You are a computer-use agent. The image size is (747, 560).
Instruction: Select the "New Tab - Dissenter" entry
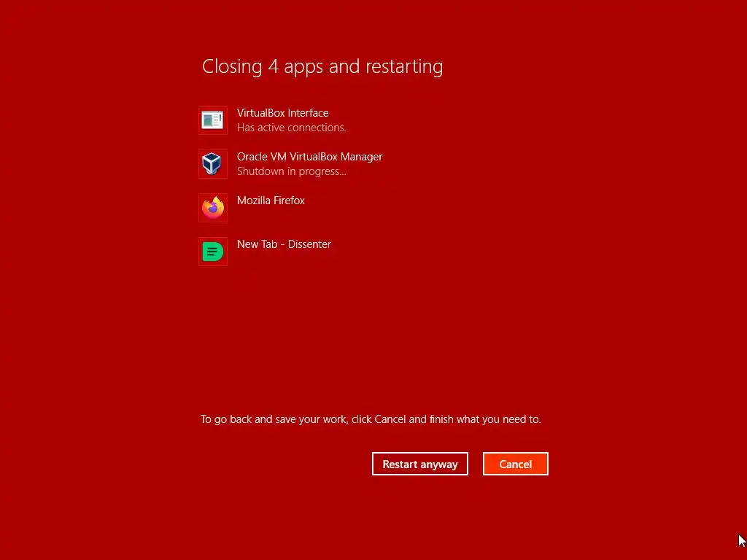point(284,244)
